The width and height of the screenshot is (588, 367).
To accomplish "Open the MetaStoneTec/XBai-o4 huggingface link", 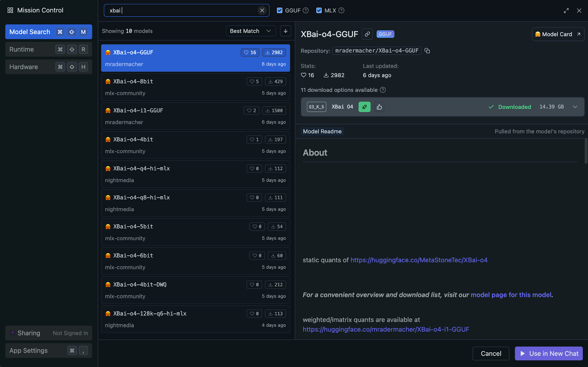I will coord(419,260).
